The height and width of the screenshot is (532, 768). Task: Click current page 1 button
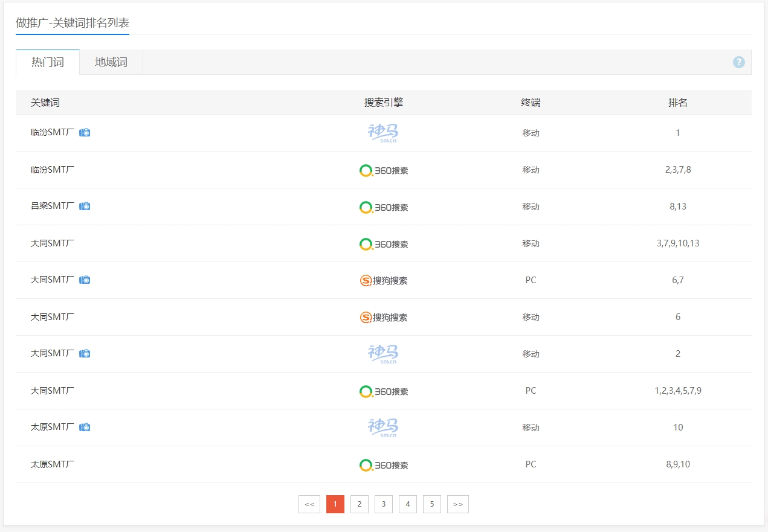tap(335, 504)
